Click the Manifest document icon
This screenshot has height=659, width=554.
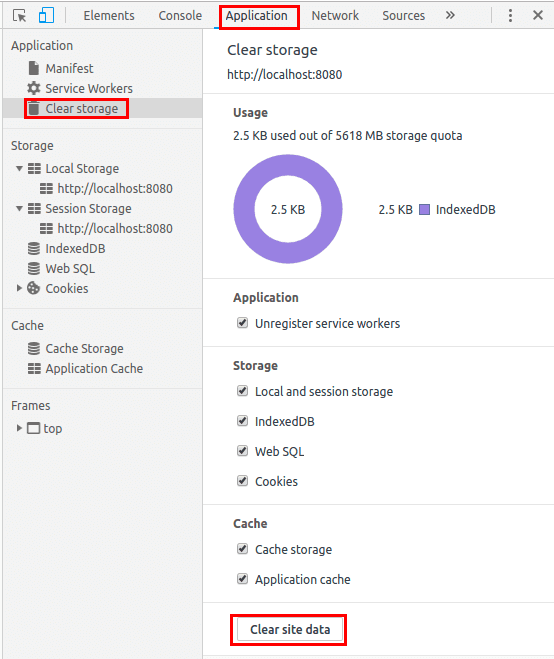coord(34,68)
